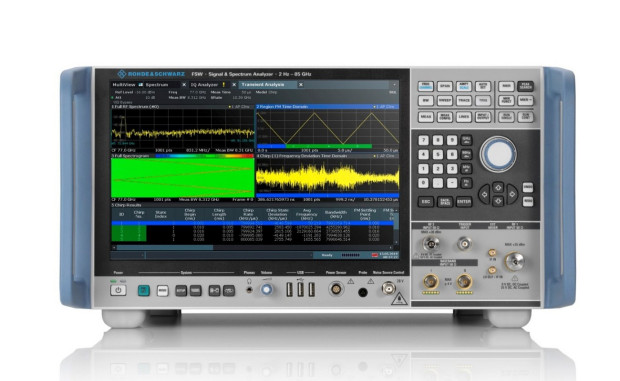Tap numeric key 3 on the keypad
This screenshot has width=620, height=381.
[452, 169]
